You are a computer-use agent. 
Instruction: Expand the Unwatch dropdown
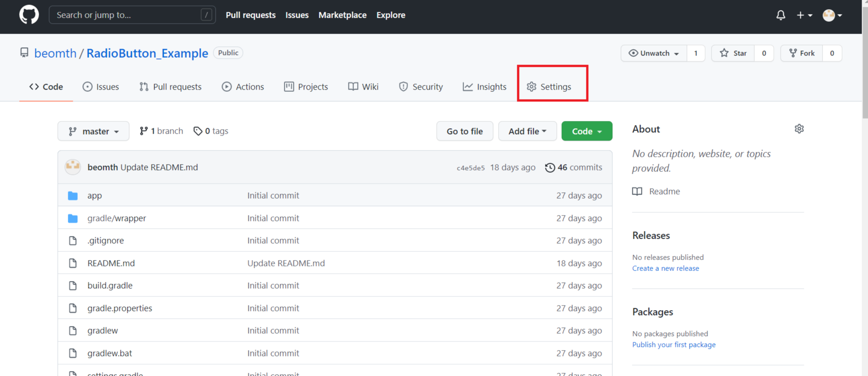coord(654,53)
